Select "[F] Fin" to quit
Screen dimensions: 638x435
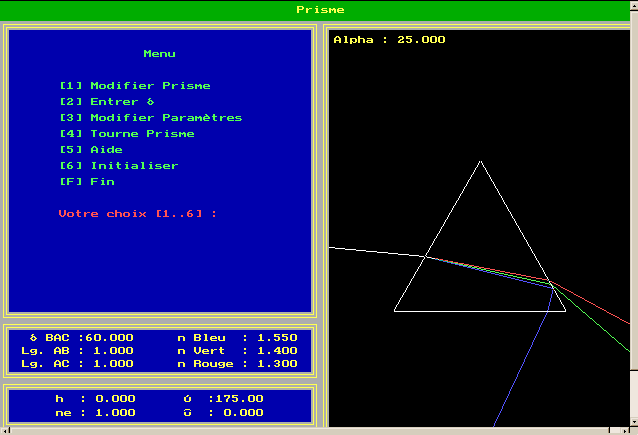[87, 182]
